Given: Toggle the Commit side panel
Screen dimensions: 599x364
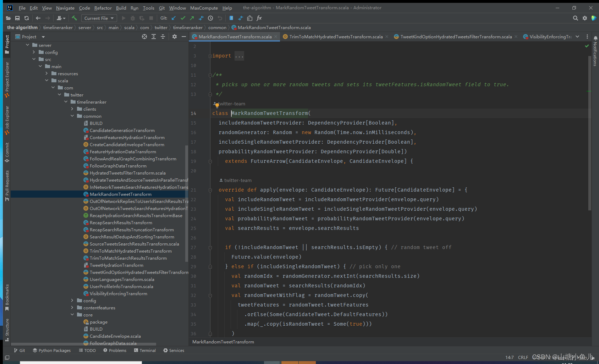Looking at the screenshot, I should coord(7,153).
